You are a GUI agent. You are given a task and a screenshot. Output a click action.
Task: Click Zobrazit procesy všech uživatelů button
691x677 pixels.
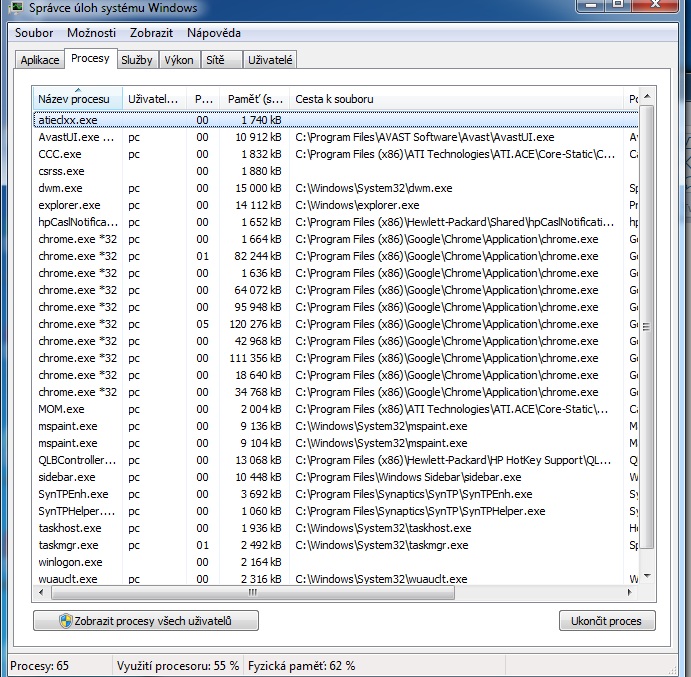[146, 621]
